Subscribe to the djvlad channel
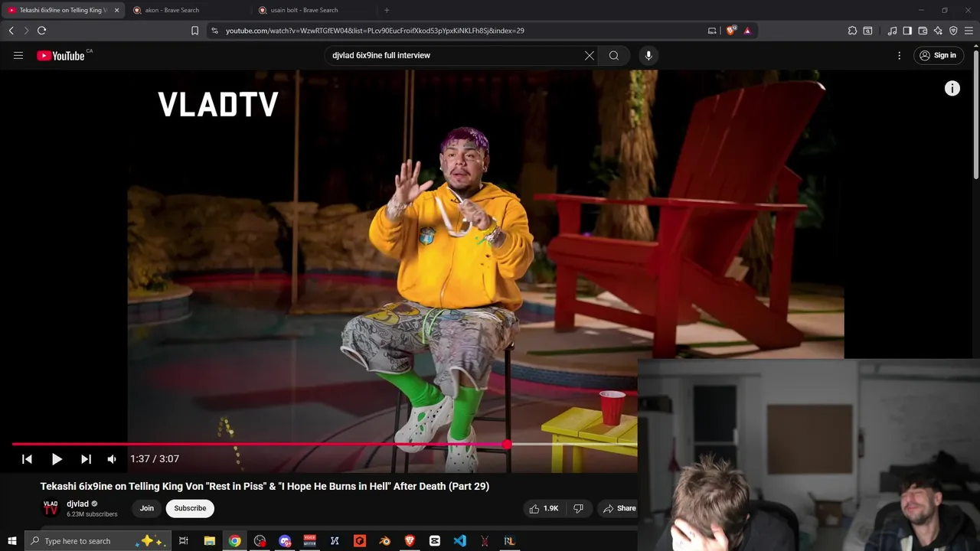 [x=190, y=508]
